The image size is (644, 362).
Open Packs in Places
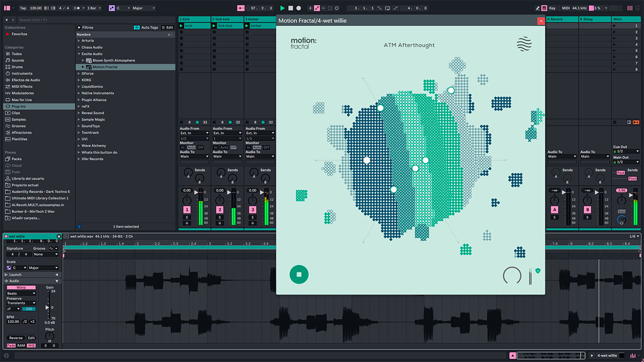click(16, 159)
